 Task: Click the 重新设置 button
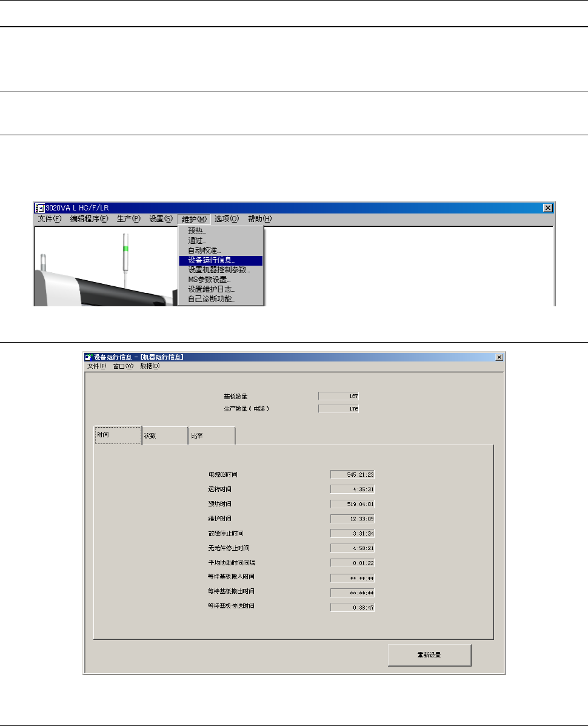click(429, 655)
